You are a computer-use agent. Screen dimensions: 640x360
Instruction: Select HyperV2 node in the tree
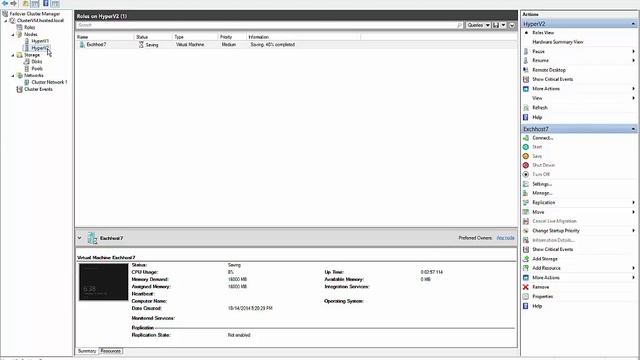coord(40,48)
